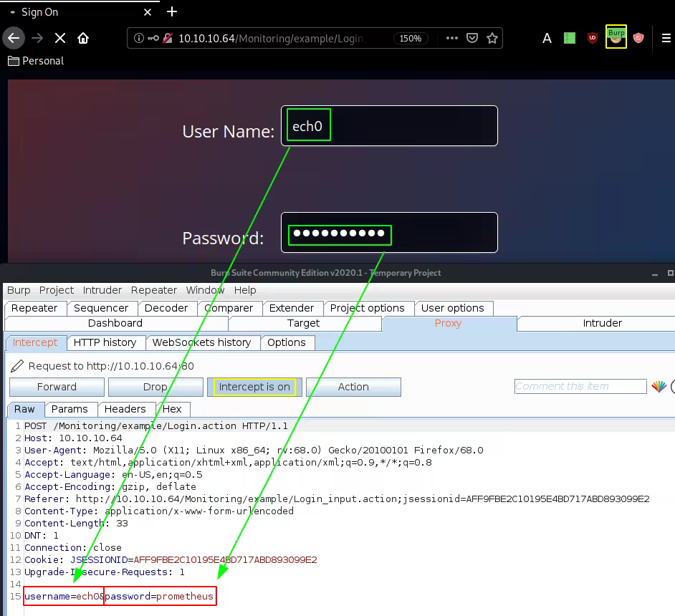Click the 'Comment this item' field

[580, 387]
